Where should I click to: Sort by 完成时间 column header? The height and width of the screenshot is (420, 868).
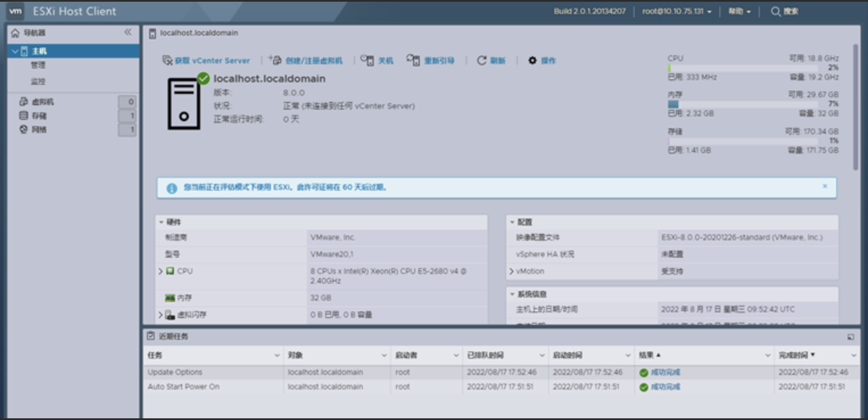tap(796, 355)
